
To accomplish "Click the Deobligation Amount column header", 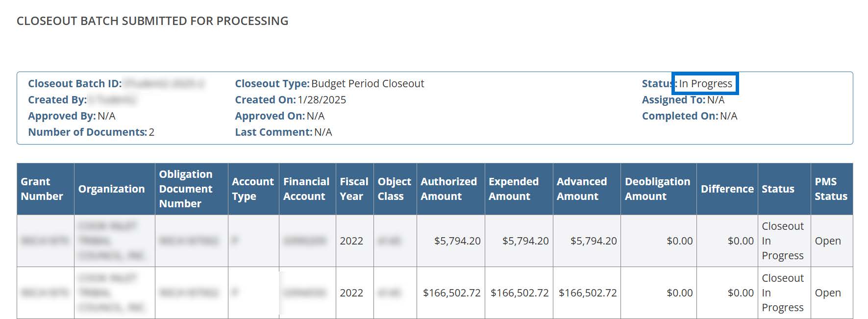I will click(657, 189).
